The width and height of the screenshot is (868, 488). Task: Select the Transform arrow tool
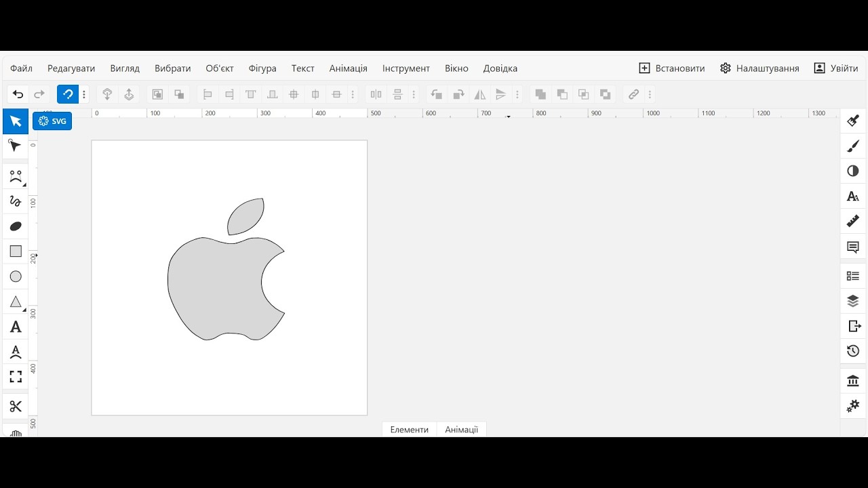click(16, 121)
